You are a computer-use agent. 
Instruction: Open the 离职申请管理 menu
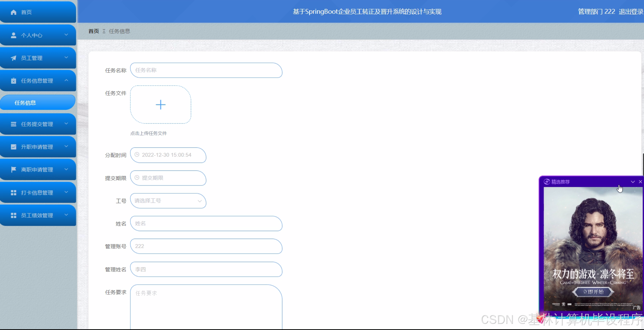37,170
